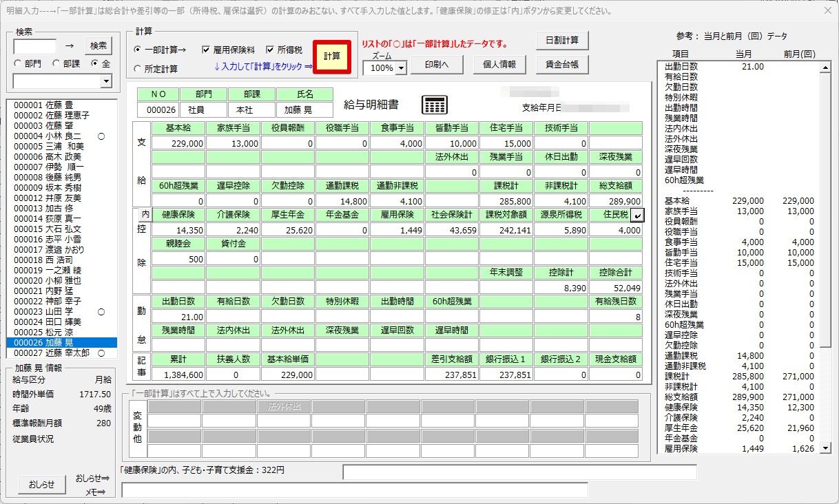The width and height of the screenshot is (839, 504).
Task: Click the 基本給 amount field showing 229,000
Action: point(178,143)
